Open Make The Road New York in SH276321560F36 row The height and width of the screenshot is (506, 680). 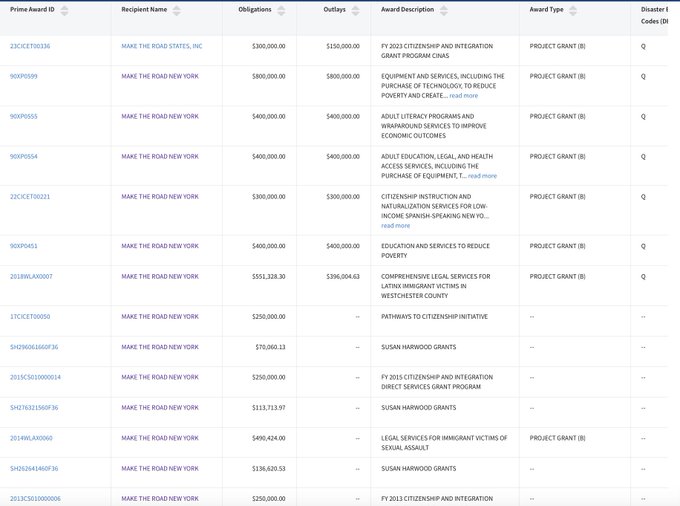pos(160,408)
